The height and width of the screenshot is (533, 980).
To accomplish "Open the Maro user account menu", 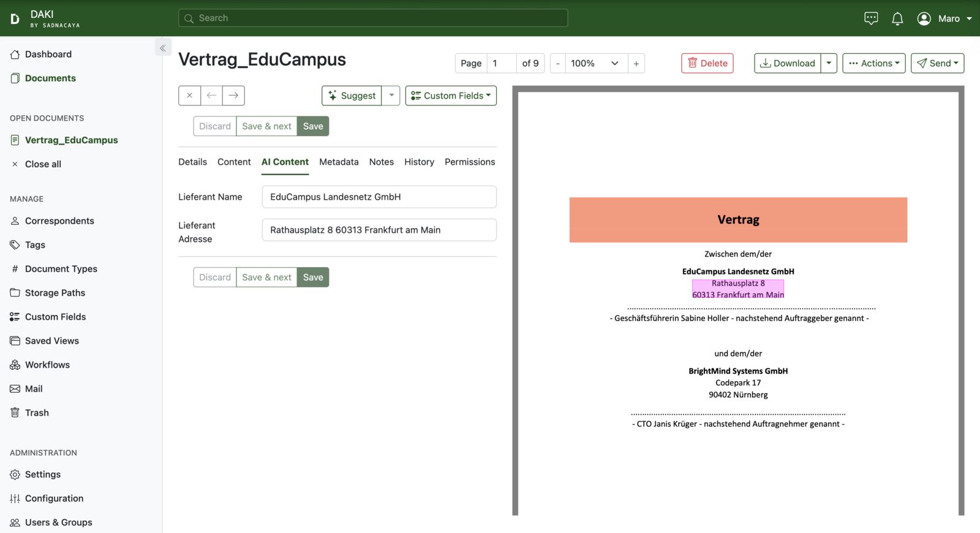I will click(x=944, y=18).
